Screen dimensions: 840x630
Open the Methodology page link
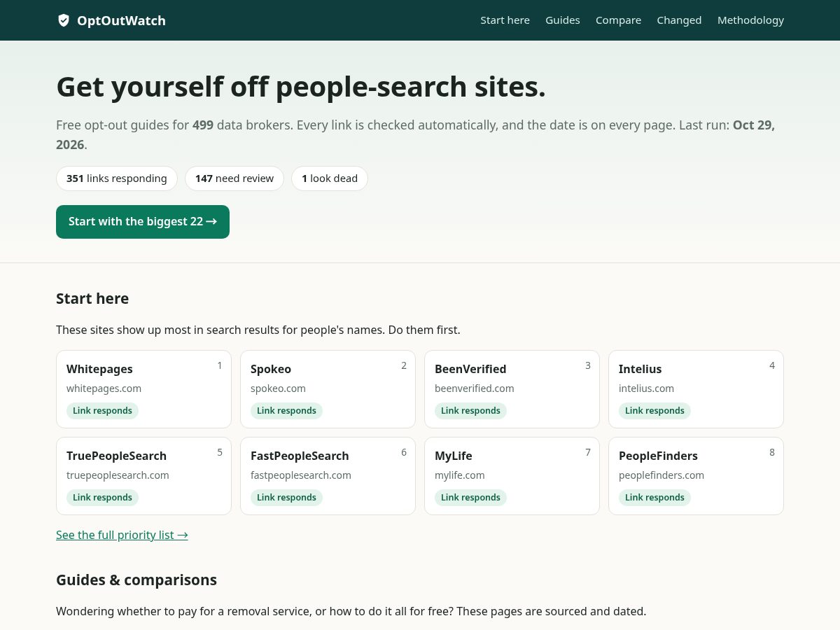(x=750, y=20)
